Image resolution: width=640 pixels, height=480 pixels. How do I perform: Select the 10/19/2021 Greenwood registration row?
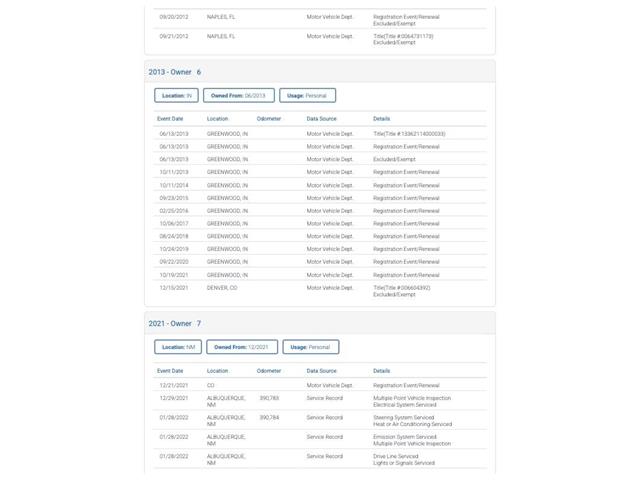coord(320,275)
